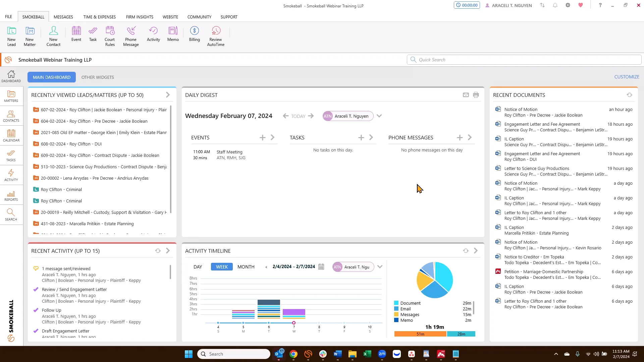Click orange 51m time bar
Screen dimensions: 644x362
pyautogui.click(x=420, y=334)
